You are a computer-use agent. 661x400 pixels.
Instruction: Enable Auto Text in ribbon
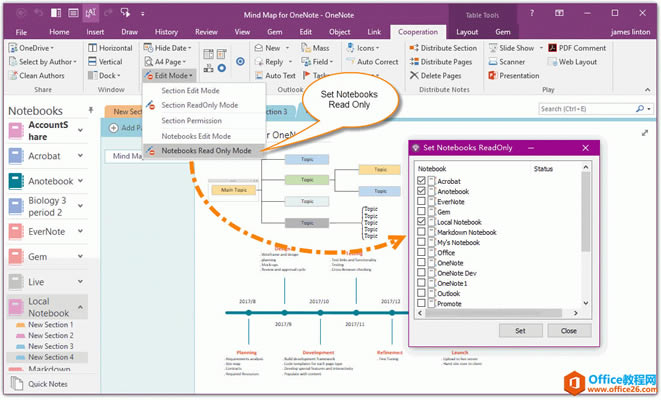click(x=275, y=76)
